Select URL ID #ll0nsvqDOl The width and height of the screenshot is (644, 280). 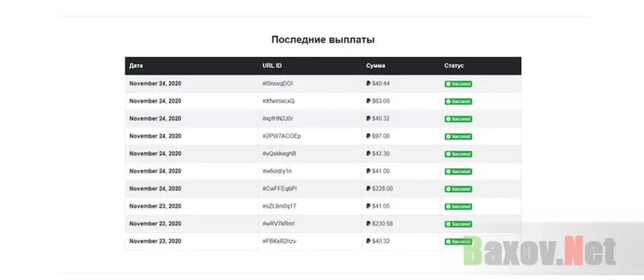pyautogui.click(x=278, y=84)
